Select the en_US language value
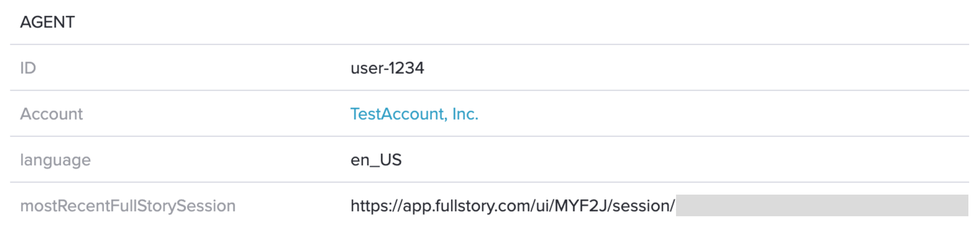980x234 pixels. pyautogui.click(x=376, y=160)
